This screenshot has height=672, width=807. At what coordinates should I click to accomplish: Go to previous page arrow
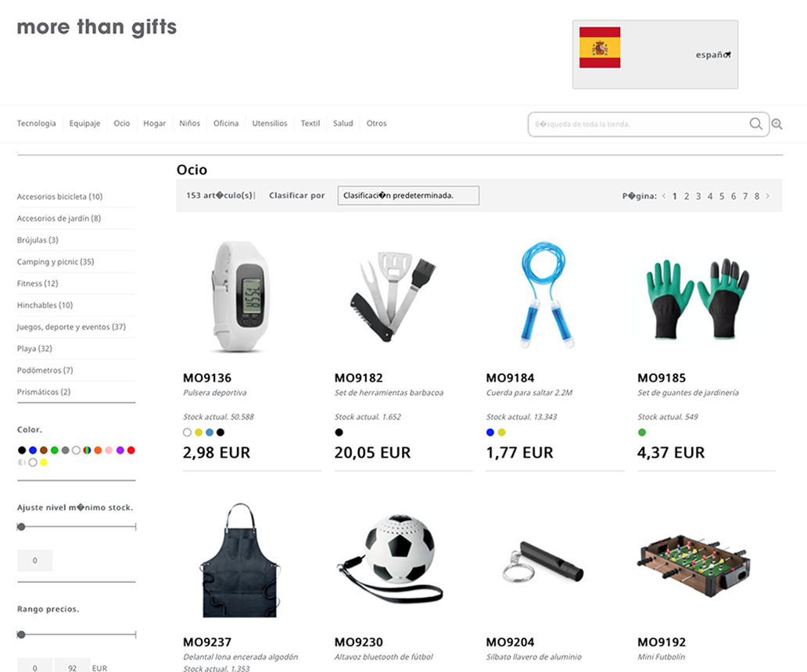point(664,196)
